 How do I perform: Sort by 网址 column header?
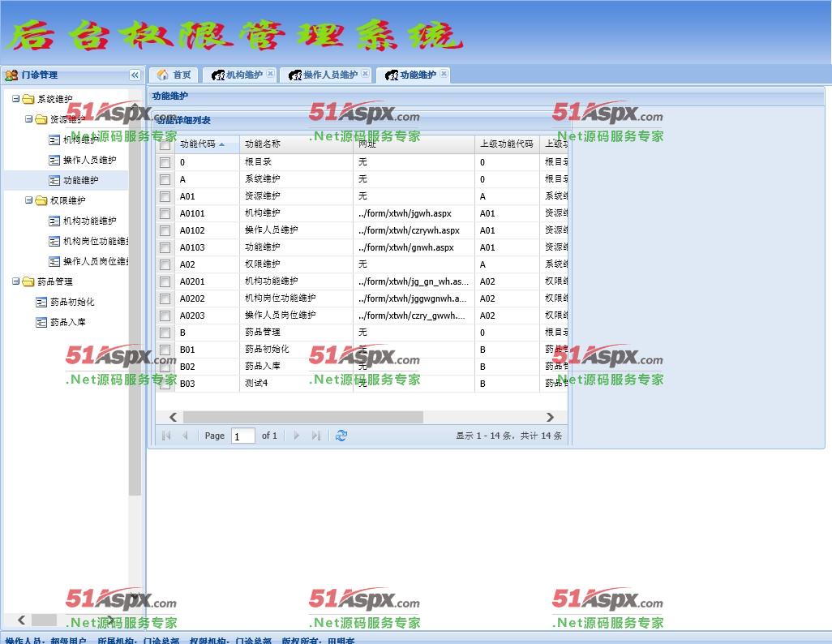414,144
